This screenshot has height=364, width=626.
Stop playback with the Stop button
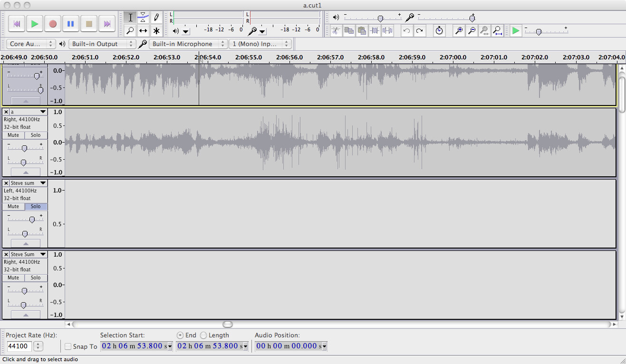(89, 23)
